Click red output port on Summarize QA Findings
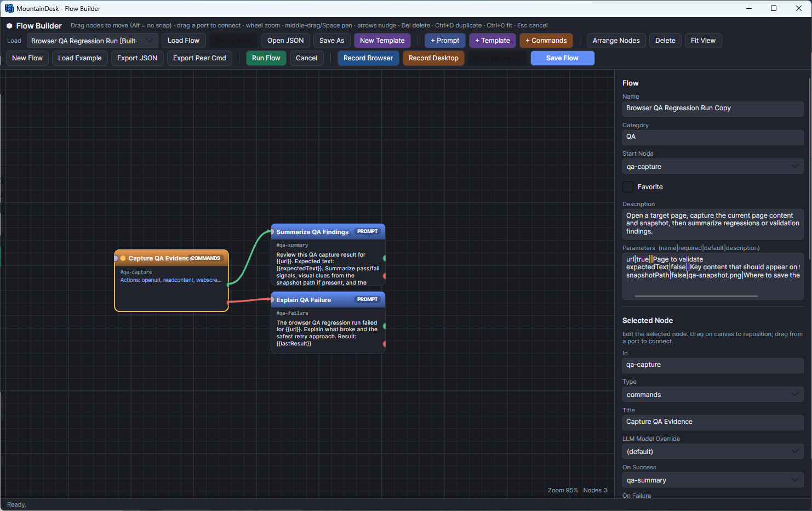This screenshot has width=812, height=511. [x=385, y=276]
